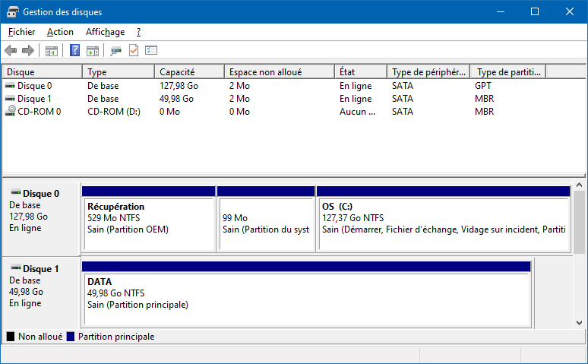Click the graphical view scrollbar down arrow
Image resolution: width=588 pixels, height=364 pixels.
[x=579, y=323]
